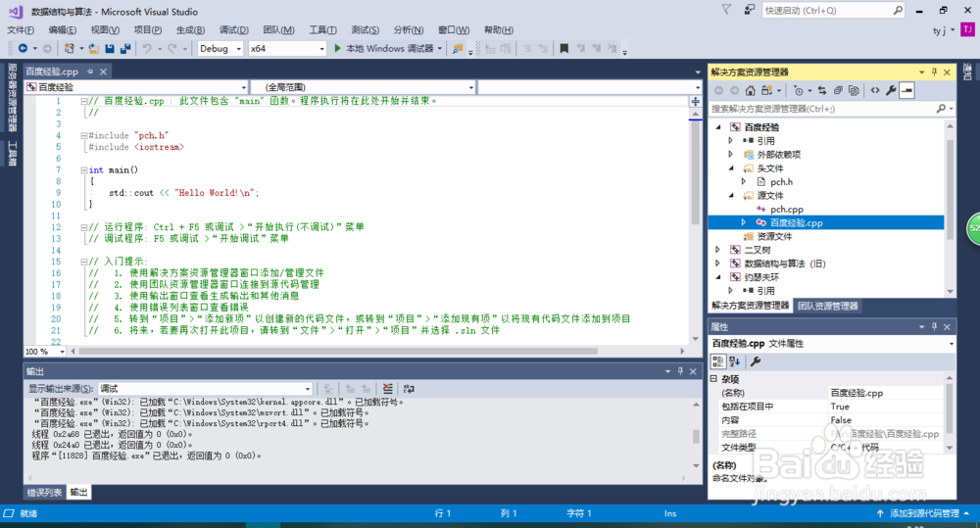Collapse the 杂项 property category
Image resolution: width=980 pixels, height=528 pixels.
pos(713,379)
